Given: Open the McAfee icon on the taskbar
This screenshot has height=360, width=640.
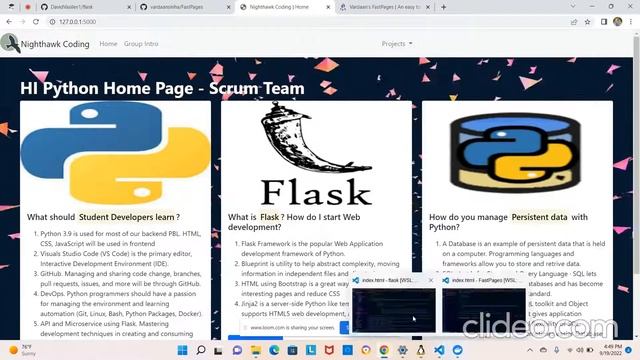Looking at the screenshot, I should (329, 350).
